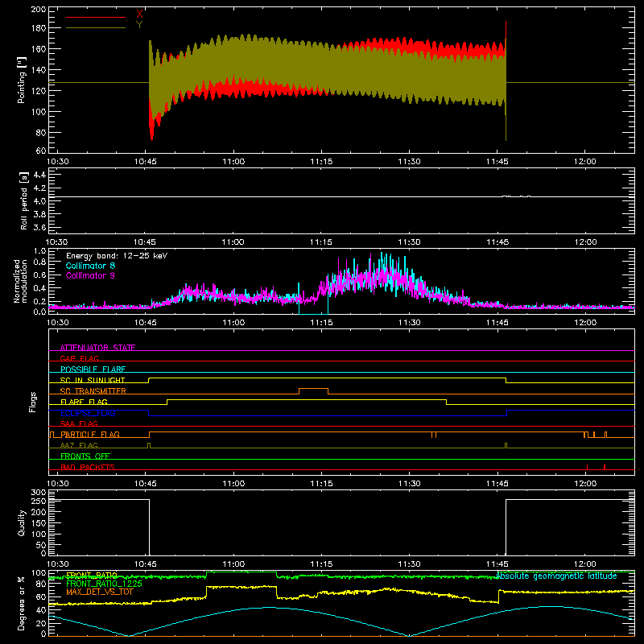This screenshot has height=644, width=644.
Task: Select the olive Y legend line sample
Action: (x=96, y=28)
